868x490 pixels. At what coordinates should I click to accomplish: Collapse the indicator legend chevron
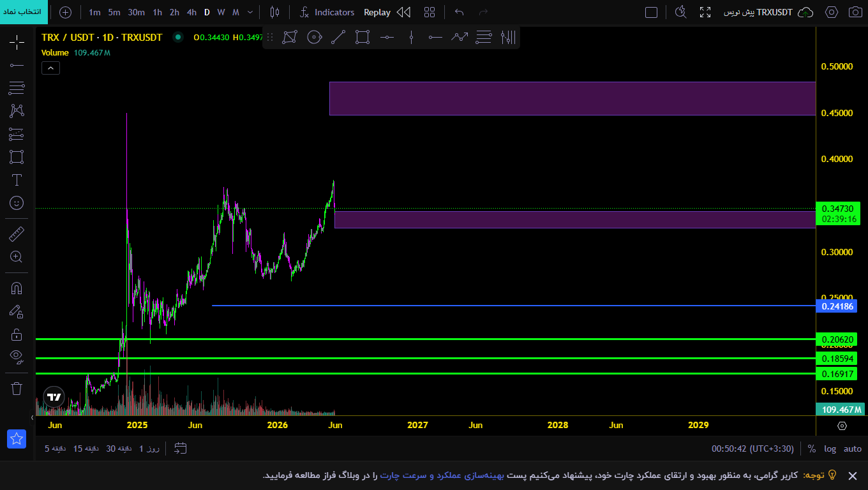click(50, 68)
